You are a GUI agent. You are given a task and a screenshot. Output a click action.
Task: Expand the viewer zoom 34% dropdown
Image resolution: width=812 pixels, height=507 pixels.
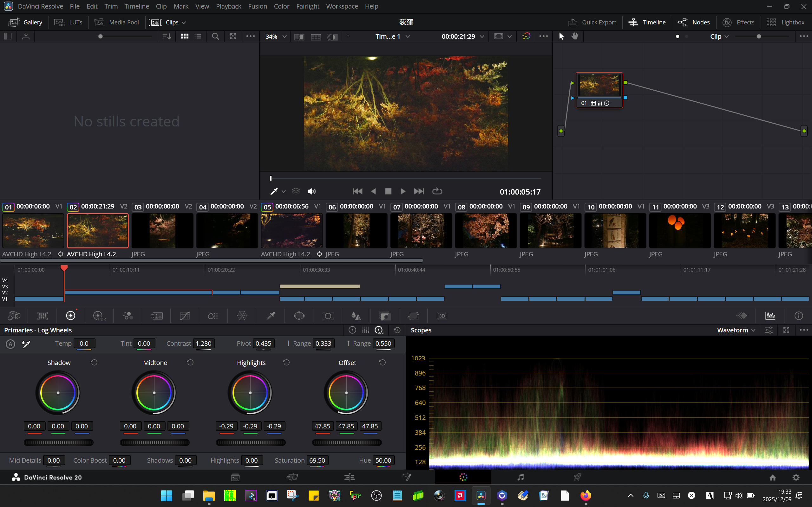click(276, 36)
